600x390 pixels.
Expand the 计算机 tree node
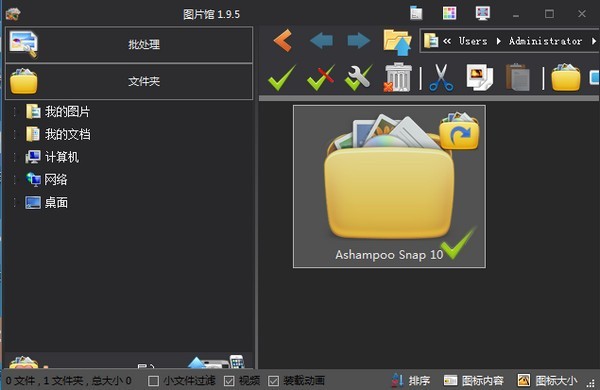coord(15,157)
